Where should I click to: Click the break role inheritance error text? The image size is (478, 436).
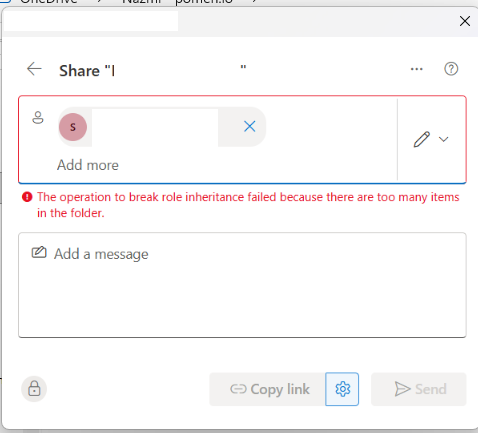coord(248,205)
